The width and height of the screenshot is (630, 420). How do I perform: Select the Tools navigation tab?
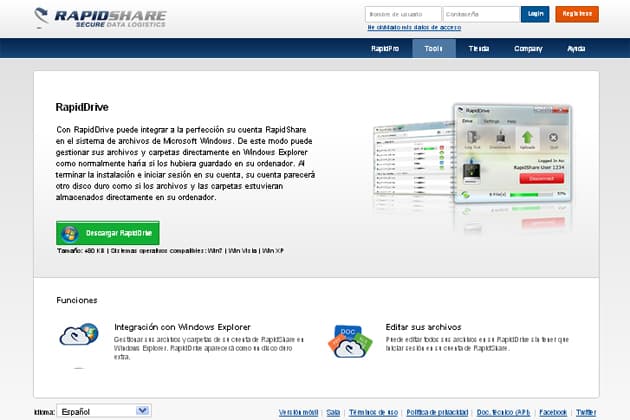433,48
